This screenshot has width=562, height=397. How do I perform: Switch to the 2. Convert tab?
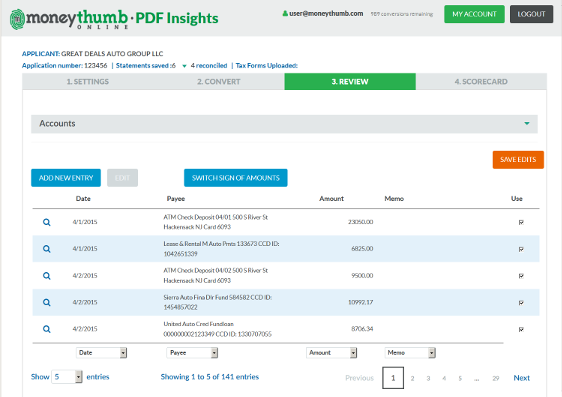coord(219,82)
